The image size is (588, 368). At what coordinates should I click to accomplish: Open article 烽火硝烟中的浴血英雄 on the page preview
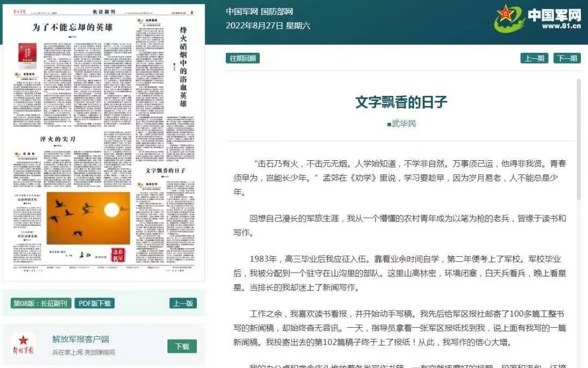[183, 67]
